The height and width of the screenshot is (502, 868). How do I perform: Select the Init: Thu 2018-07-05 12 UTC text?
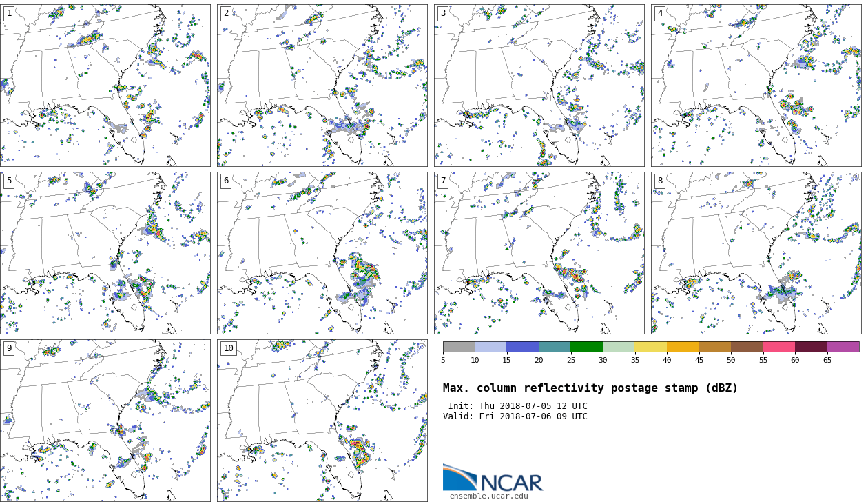[518, 406]
